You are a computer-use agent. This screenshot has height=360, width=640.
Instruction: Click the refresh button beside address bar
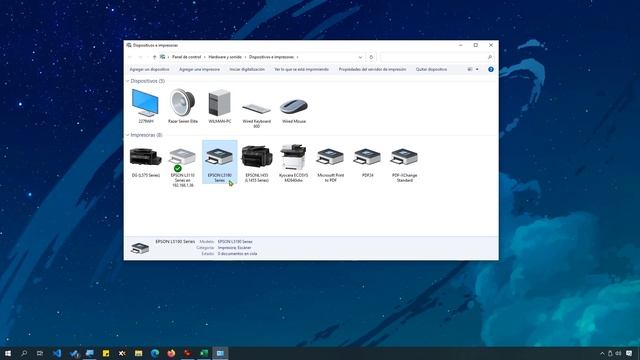(371, 57)
